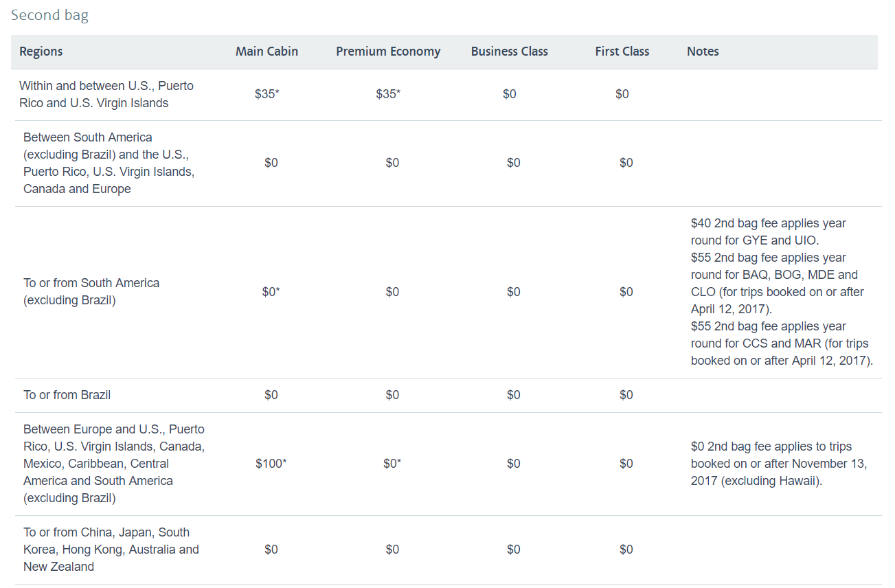This screenshot has width=895, height=588.
Task: Click the First Class column header
Action: pos(622,52)
